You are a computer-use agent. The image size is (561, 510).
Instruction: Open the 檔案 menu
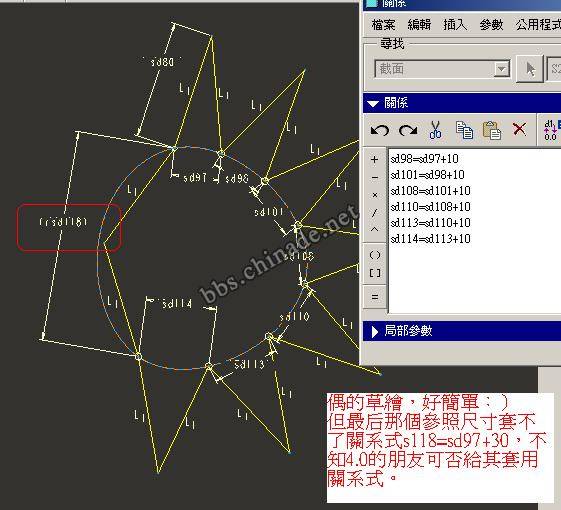point(383,25)
